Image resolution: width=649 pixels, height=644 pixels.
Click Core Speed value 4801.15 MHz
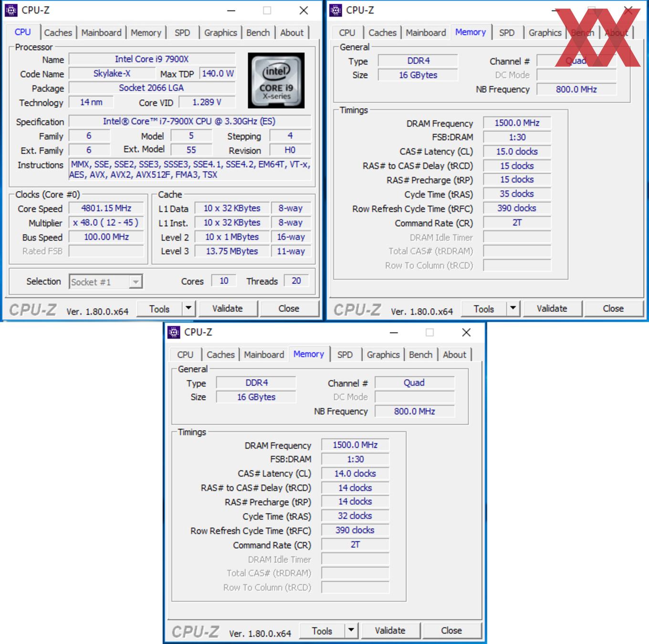(106, 208)
